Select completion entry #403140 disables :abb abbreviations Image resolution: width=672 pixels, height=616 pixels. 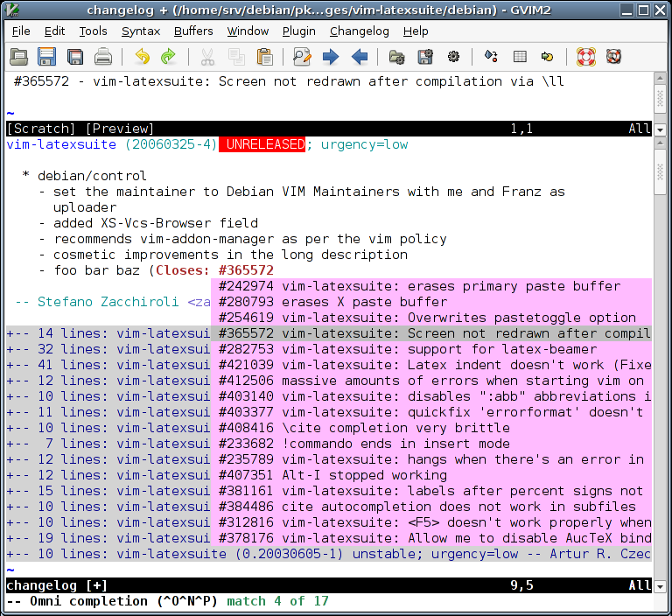click(431, 396)
